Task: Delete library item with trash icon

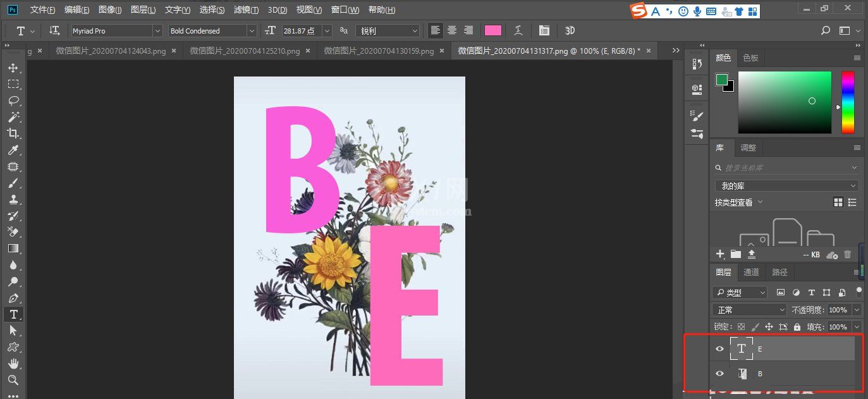Action: point(848,254)
